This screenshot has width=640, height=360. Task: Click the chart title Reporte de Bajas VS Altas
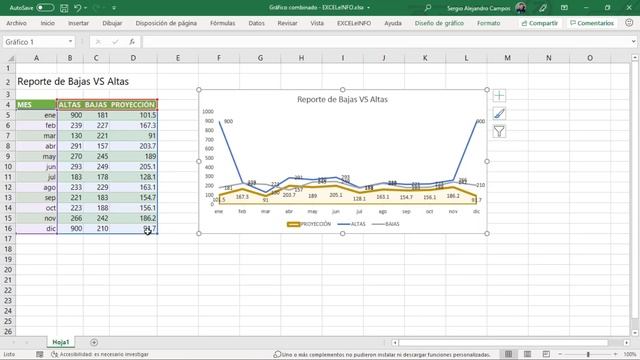click(x=342, y=99)
